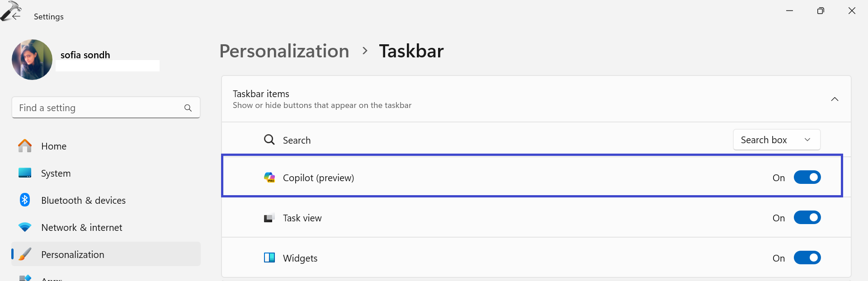This screenshot has width=868, height=281.
Task: Click the Network wifi icon
Action: pyautogui.click(x=25, y=227)
